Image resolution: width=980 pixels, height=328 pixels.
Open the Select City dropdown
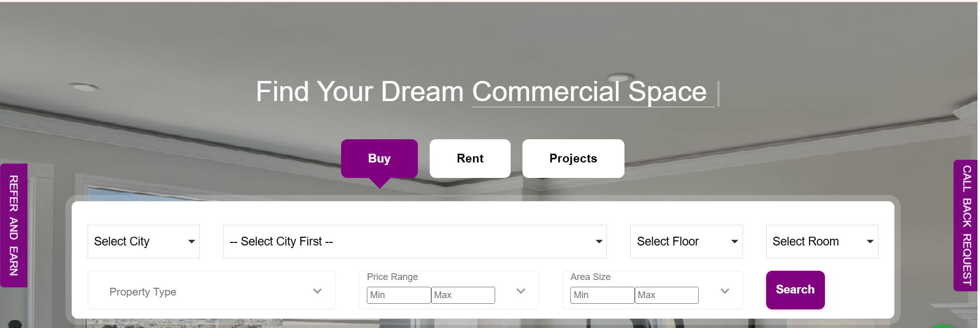[143, 241]
